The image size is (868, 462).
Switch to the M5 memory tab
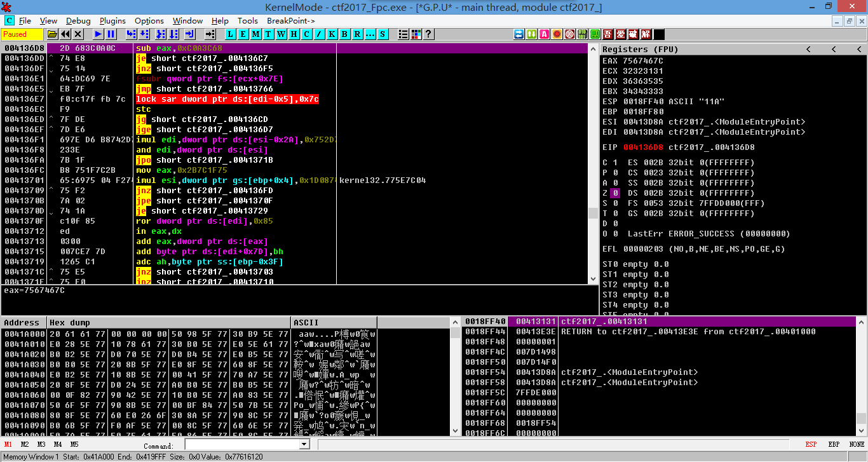(74, 445)
